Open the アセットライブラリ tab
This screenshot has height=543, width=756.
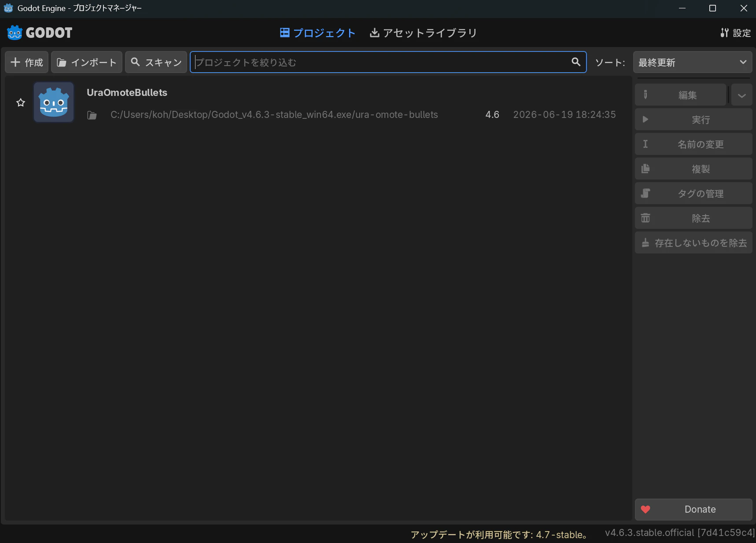[x=423, y=33]
